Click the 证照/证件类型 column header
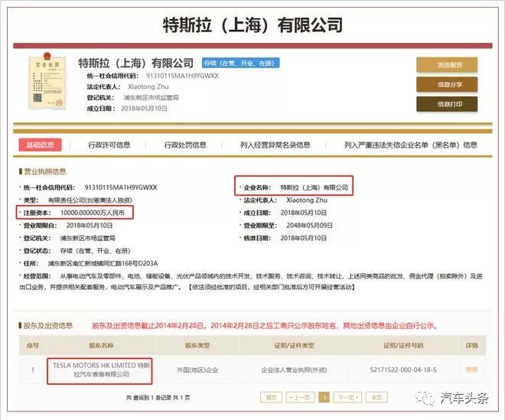Viewport: 505px width, 420px height. pyautogui.click(x=294, y=346)
